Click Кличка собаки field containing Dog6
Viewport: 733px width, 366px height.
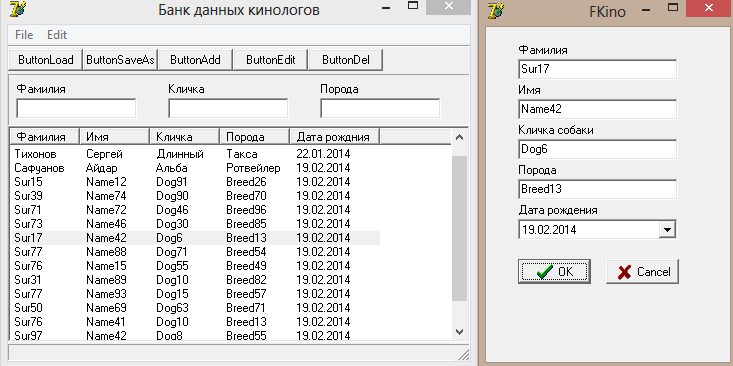(x=597, y=149)
